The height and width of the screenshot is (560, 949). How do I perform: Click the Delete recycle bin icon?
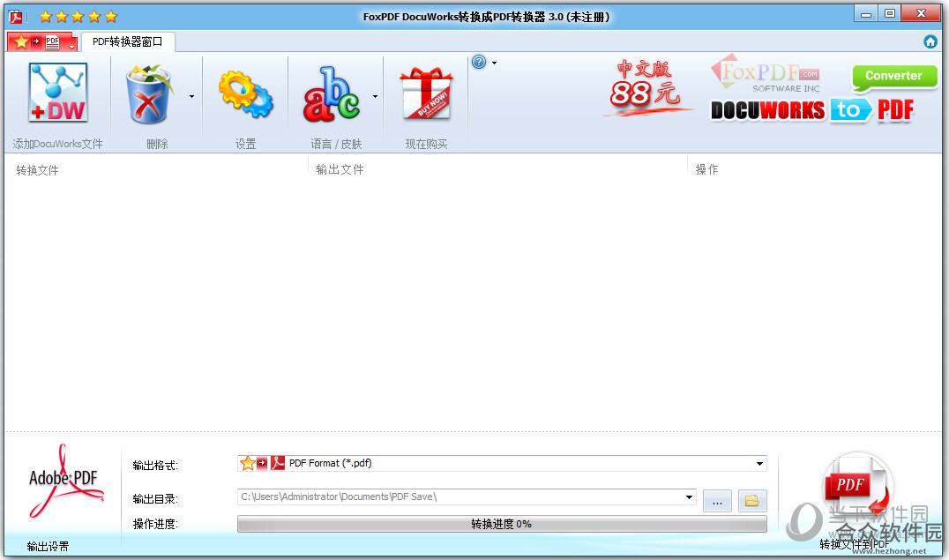149,94
